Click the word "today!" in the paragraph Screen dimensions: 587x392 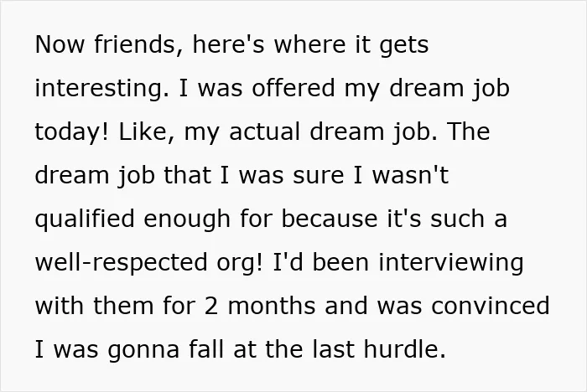(x=72, y=133)
